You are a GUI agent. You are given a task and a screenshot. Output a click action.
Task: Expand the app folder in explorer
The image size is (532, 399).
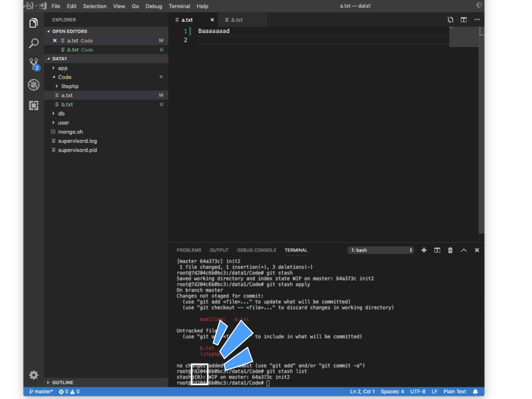[x=62, y=68]
